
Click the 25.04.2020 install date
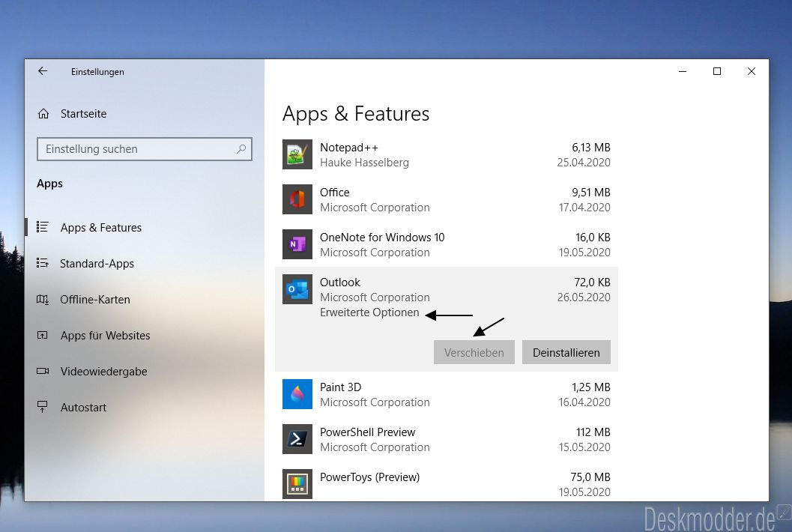[584, 163]
